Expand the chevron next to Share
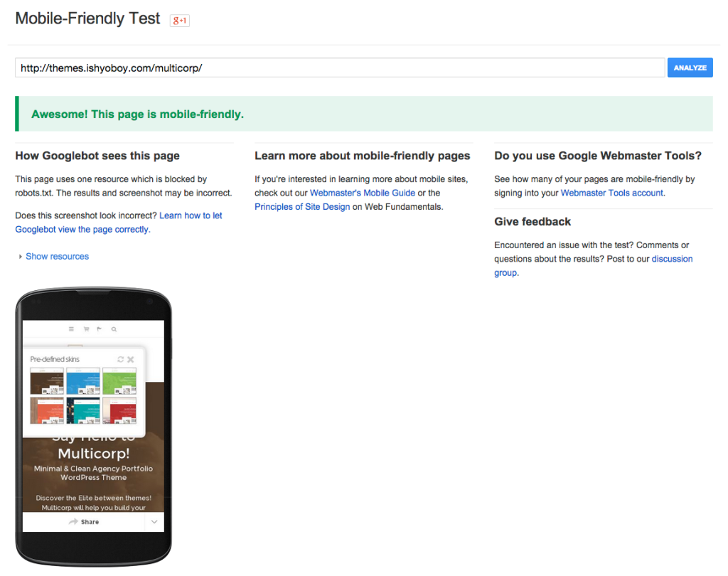 pos(154,522)
